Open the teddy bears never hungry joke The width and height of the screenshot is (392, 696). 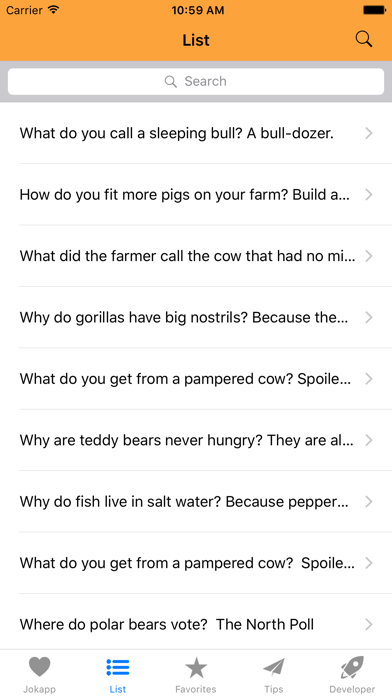[x=196, y=440]
